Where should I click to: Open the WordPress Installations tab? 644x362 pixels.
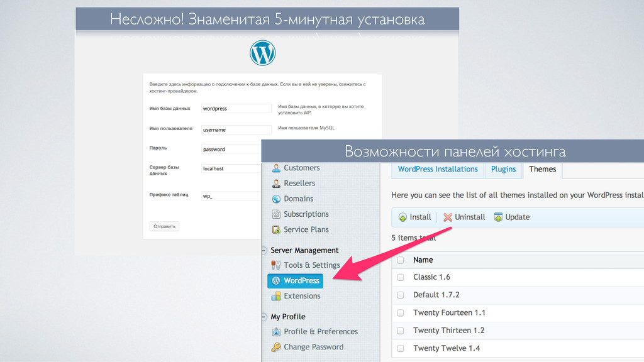click(x=438, y=170)
